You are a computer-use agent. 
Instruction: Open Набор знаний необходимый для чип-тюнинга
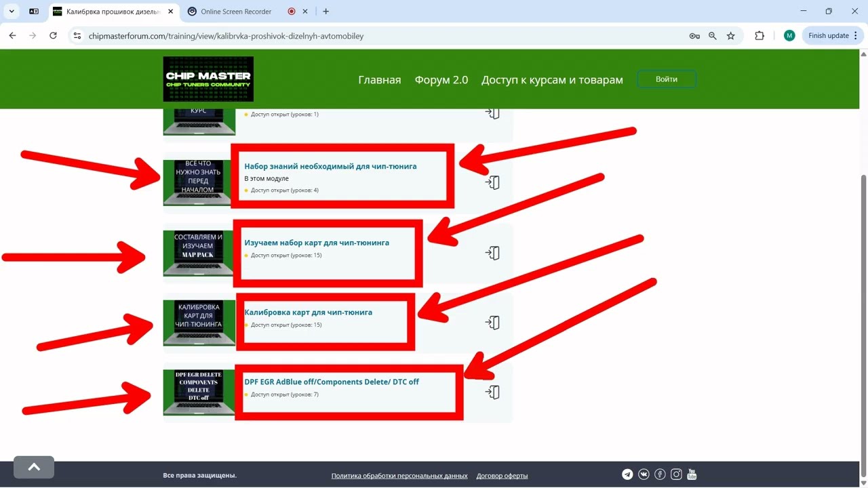(330, 166)
